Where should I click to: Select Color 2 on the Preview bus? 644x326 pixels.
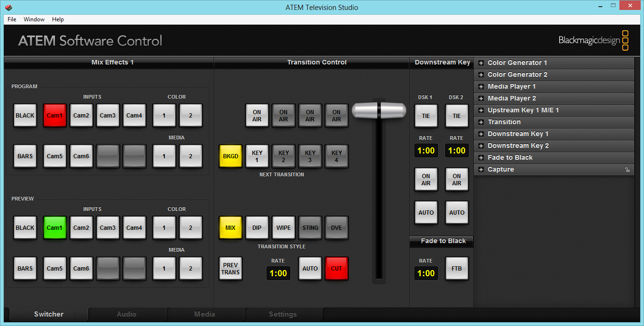(191, 227)
